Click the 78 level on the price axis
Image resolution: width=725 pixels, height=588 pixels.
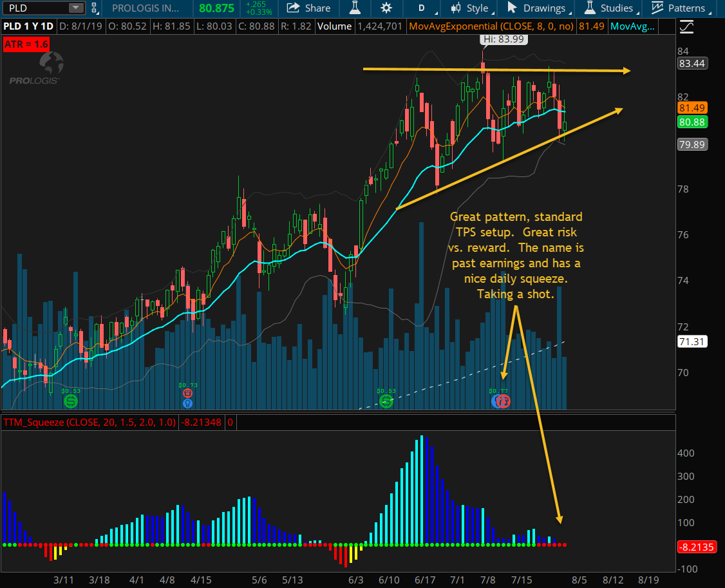[683, 189]
